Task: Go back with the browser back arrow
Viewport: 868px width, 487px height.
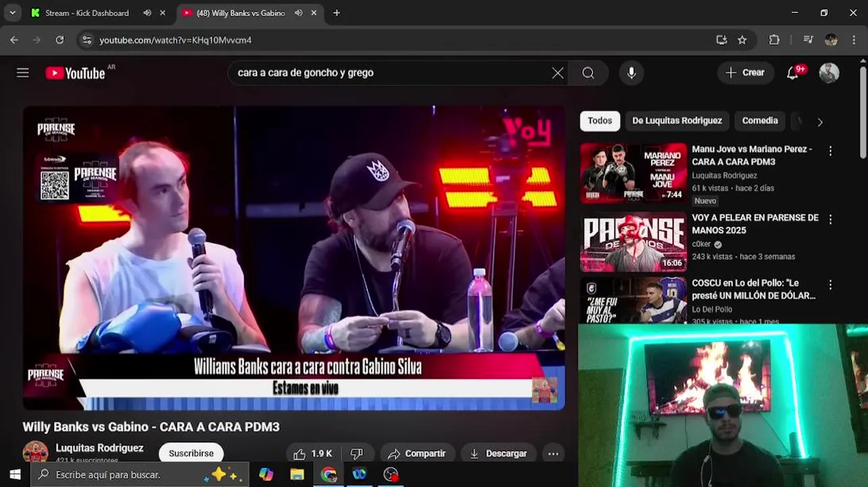Action: 14,40
